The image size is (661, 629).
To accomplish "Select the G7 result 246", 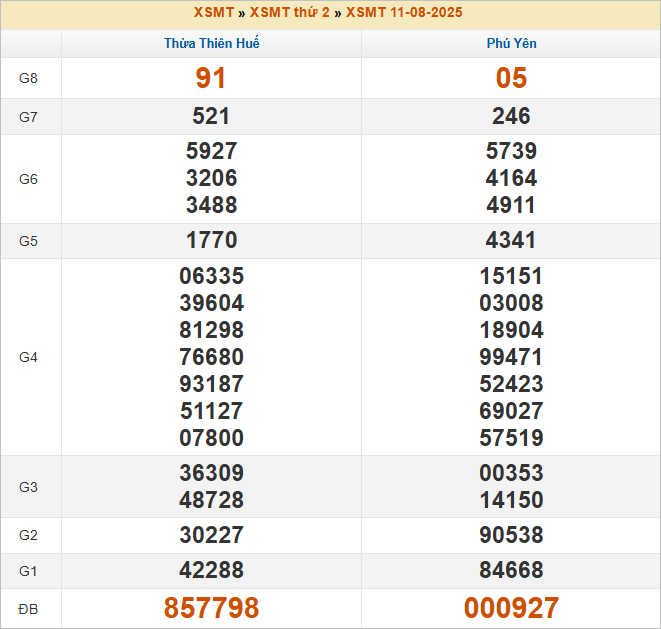I will [511, 116].
